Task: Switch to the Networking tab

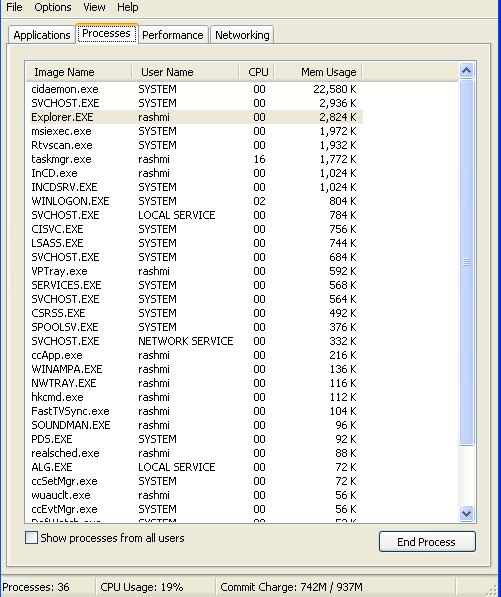Action: [x=242, y=35]
